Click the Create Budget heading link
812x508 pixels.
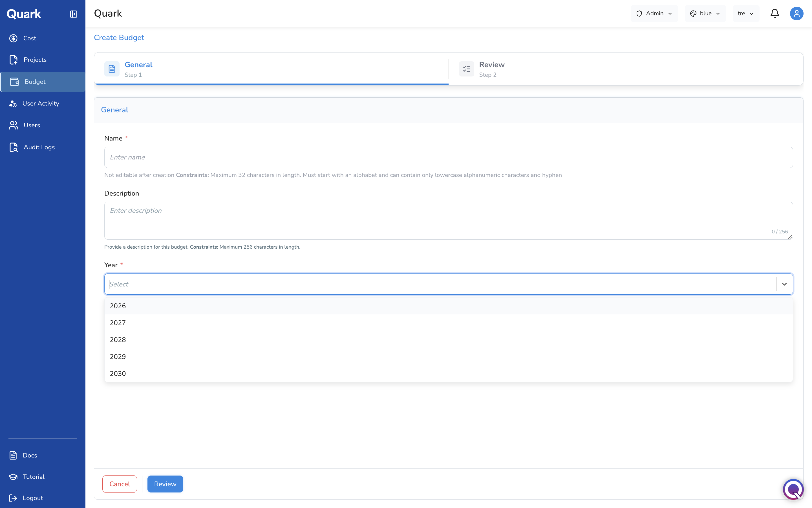[119, 38]
